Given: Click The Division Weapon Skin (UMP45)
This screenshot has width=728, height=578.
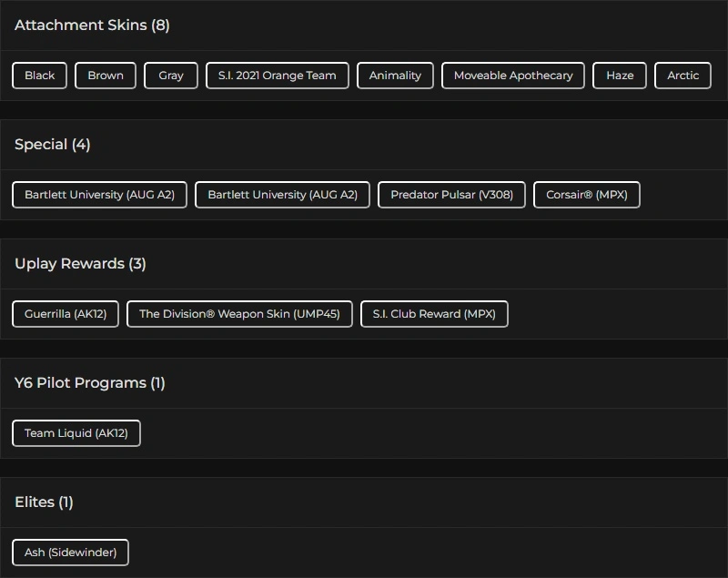Looking at the screenshot, I should [239, 314].
